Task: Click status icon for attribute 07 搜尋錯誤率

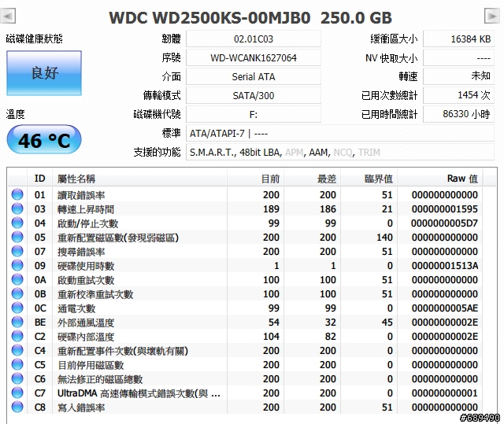Action: 17,251
